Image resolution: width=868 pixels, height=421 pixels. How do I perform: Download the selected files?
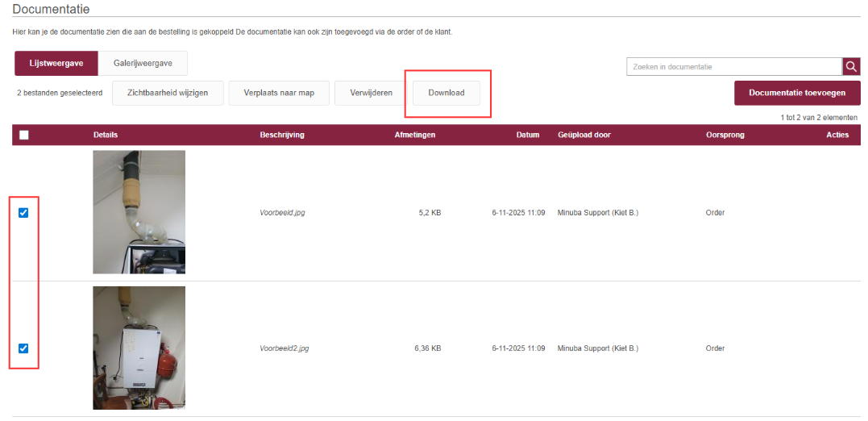tap(446, 93)
